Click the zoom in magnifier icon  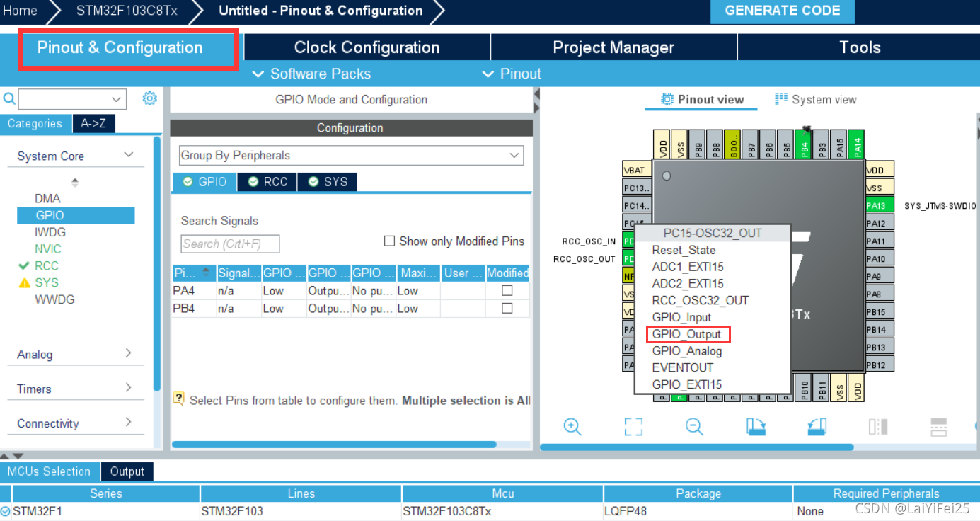pyautogui.click(x=572, y=426)
